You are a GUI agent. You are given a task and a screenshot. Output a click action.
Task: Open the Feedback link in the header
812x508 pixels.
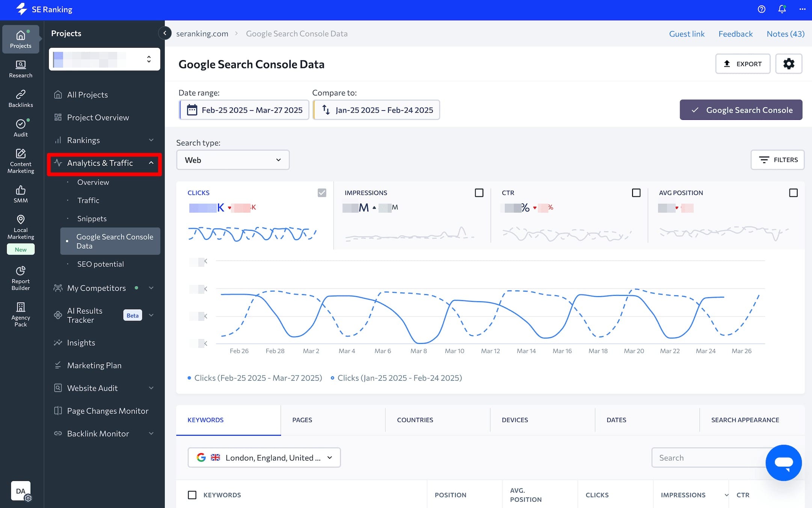pyautogui.click(x=735, y=33)
